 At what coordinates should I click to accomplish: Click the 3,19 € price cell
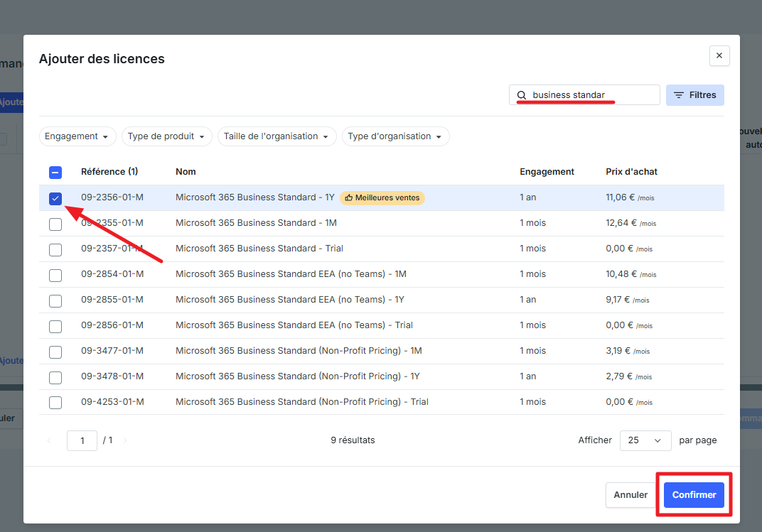tap(628, 351)
